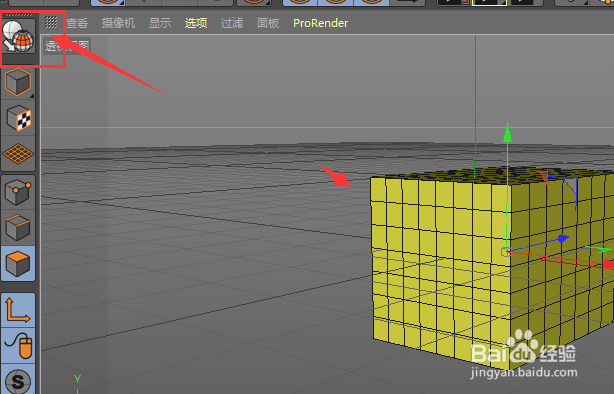Open the 过滤 menu
The image size is (614, 394).
[232, 23]
